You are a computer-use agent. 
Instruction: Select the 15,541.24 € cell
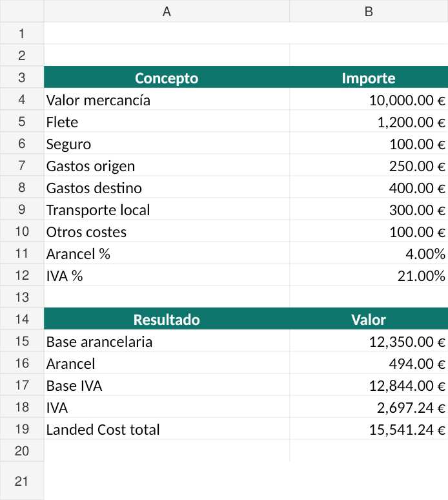pos(369,429)
